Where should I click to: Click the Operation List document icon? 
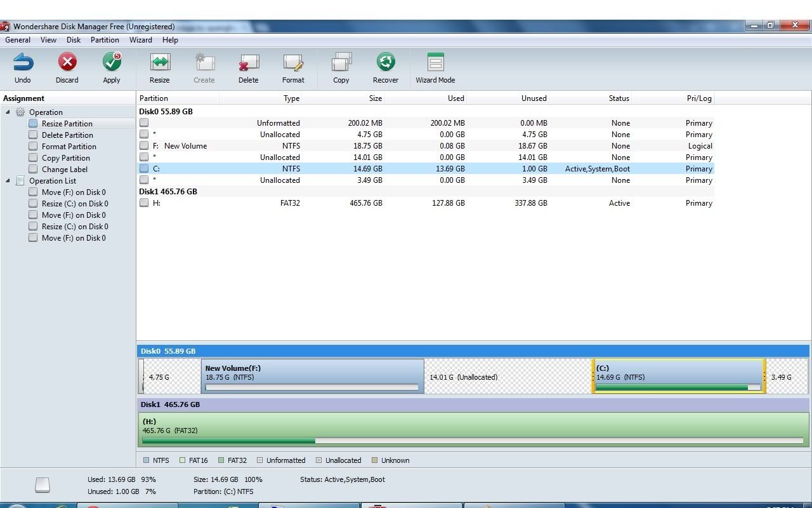coord(20,181)
